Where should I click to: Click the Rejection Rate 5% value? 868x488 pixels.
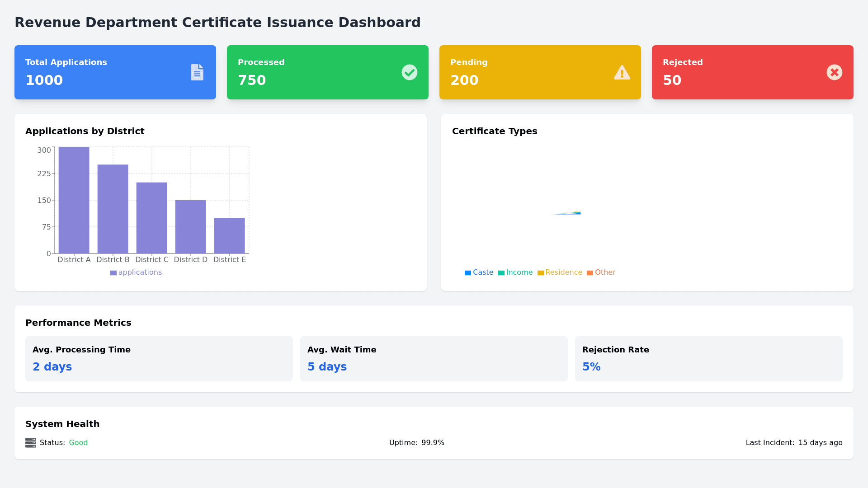(x=591, y=367)
